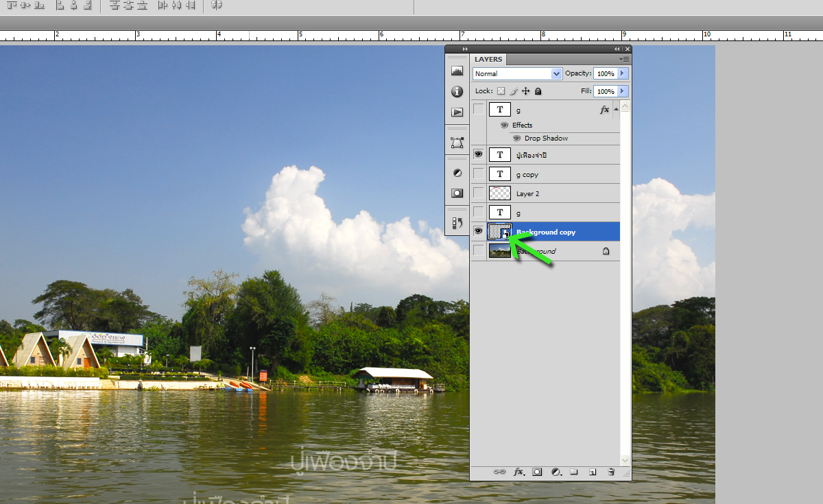Open the Opacity slider arrow
Viewport: 823px width, 504px height.
point(622,73)
